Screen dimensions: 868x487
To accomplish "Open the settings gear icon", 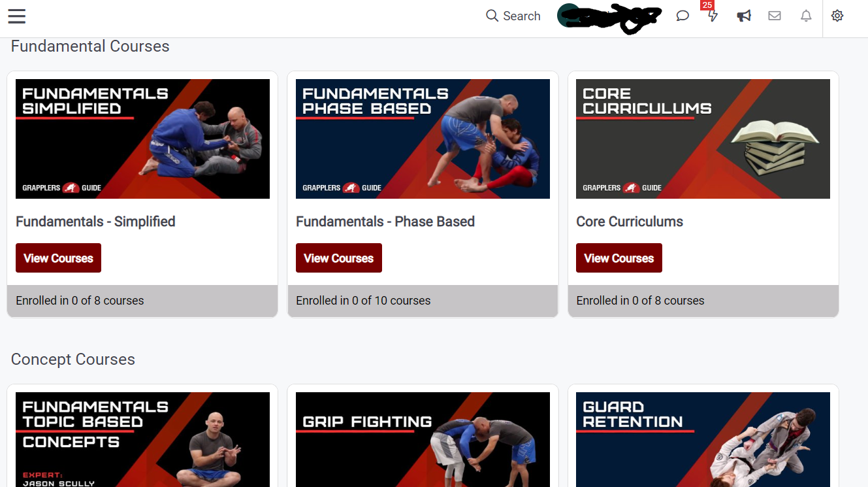I will click(837, 15).
